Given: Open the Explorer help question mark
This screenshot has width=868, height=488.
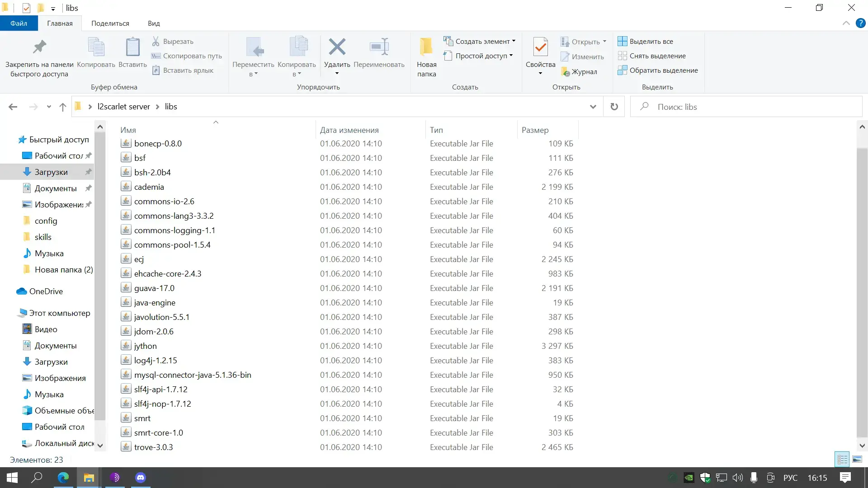Looking at the screenshot, I should pyautogui.click(x=860, y=23).
